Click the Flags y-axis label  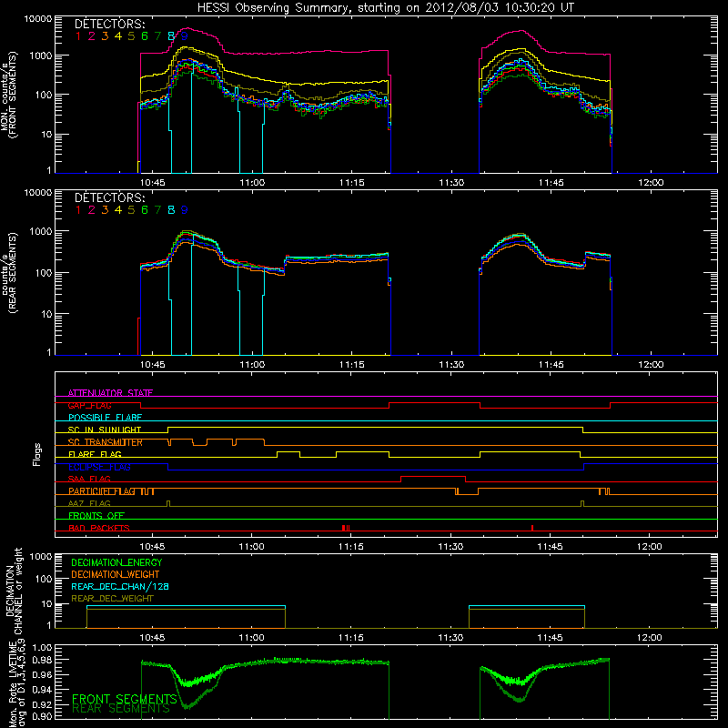tap(37, 454)
